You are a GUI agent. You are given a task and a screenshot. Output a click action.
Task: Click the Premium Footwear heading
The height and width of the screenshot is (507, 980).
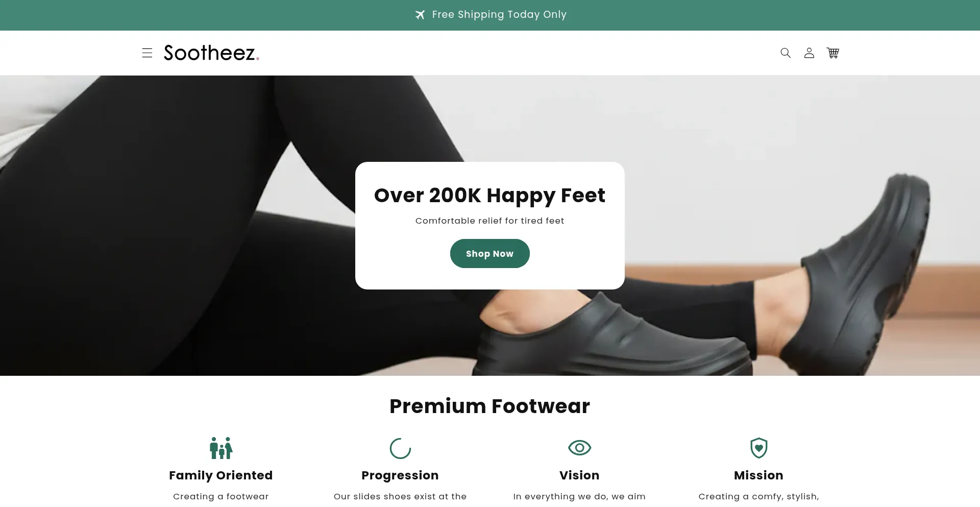[x=489, y=406]
